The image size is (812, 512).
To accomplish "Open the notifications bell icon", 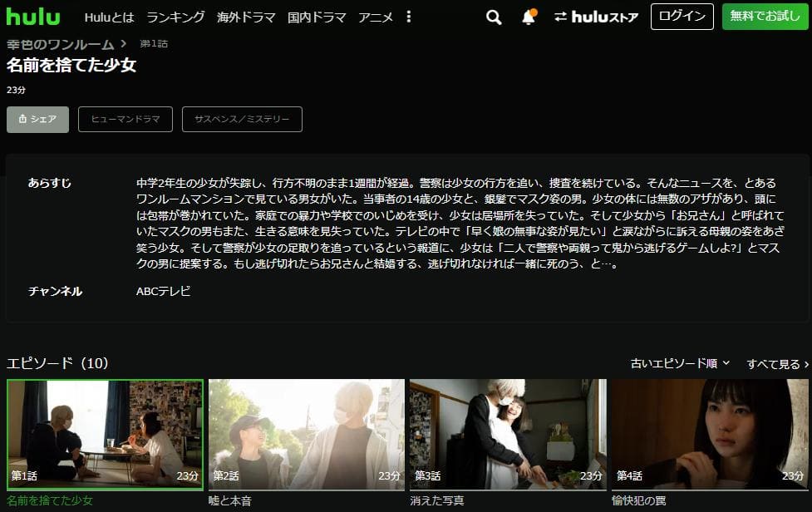I will point(529,17).
